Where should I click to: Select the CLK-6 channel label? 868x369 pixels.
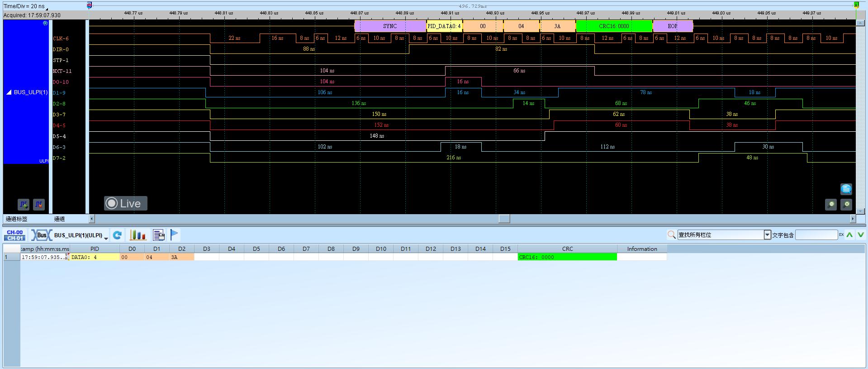(61, 38)
